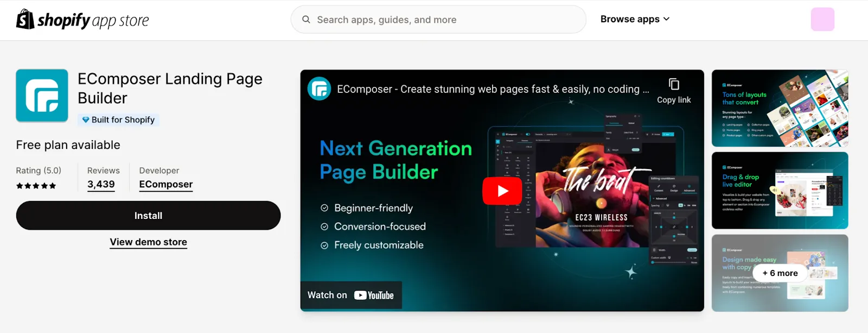The height and width of the screenshot is (333, 868).
Task: Expand the Browse apps dropdown
Action: (x=635, y=19)
